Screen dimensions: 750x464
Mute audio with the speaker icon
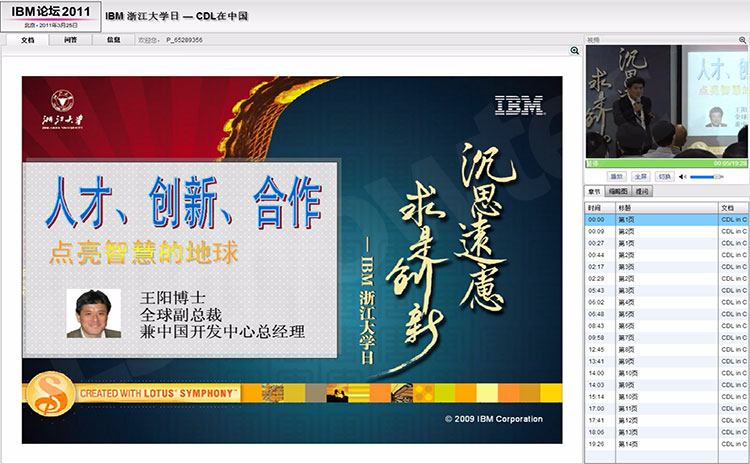point(683,177)
